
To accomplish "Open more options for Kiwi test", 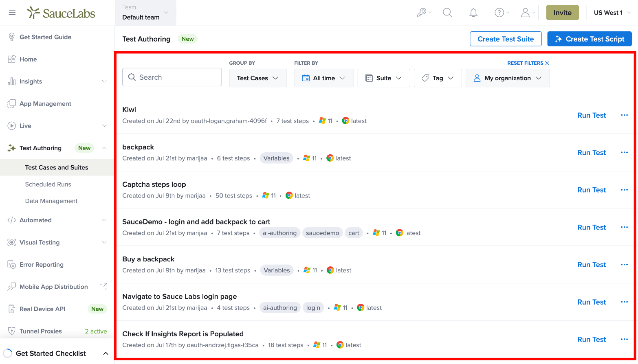I will coord(624,115).
